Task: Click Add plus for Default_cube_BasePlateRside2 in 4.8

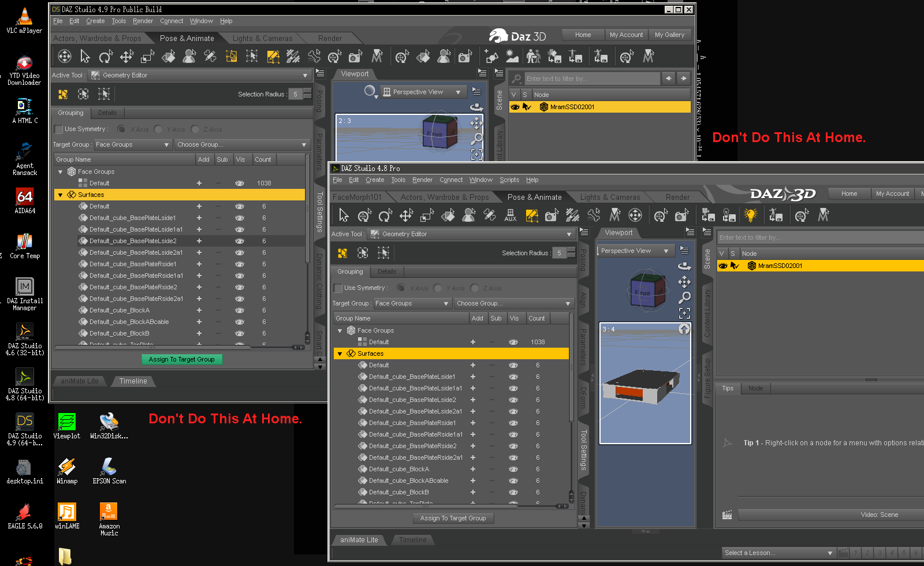Action: point(473,446)
